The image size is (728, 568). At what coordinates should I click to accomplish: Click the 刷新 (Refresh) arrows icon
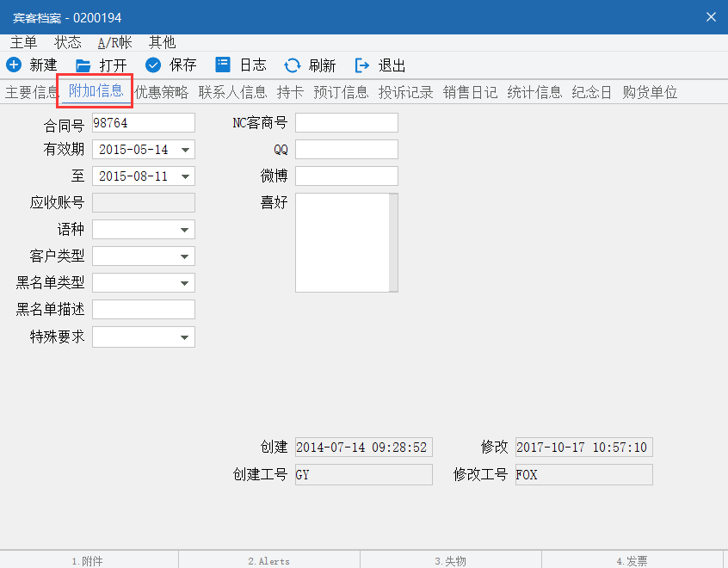[293, 65]
